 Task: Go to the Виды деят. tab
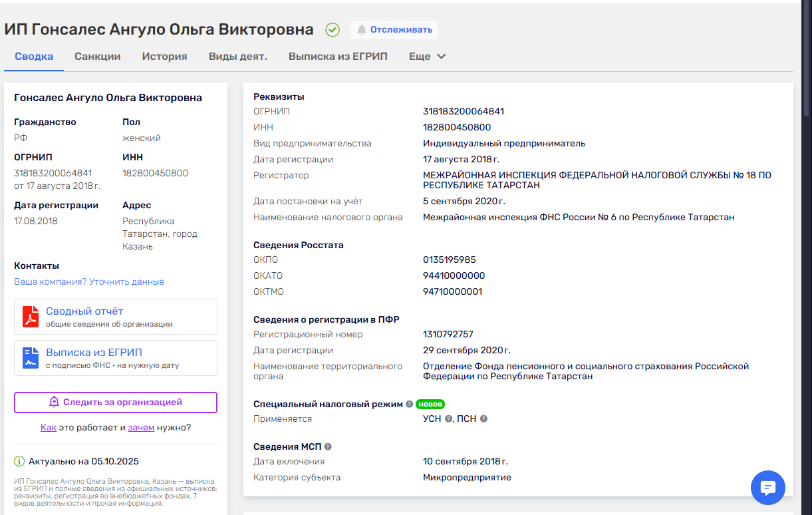click(238, 57)
